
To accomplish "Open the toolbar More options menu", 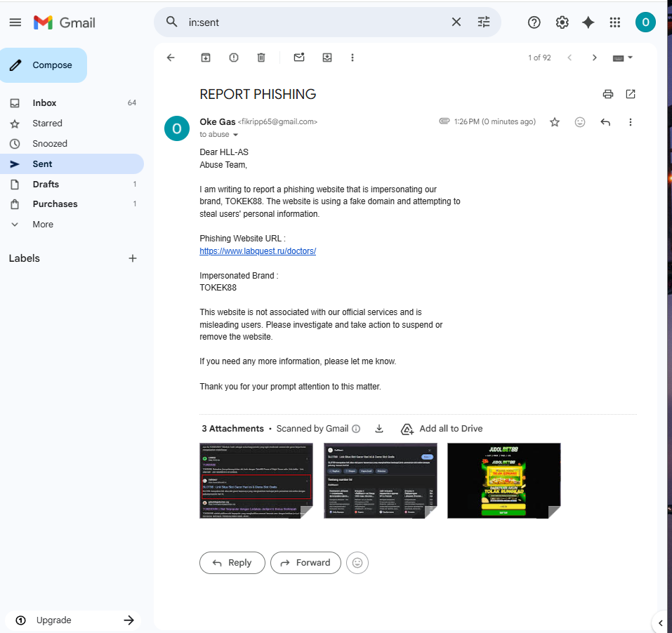I will [x=353, y=58].
